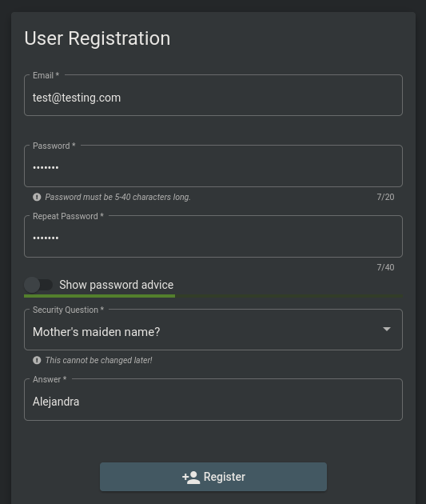
Task: Focus the Repeat Password field
Action: 213,236
